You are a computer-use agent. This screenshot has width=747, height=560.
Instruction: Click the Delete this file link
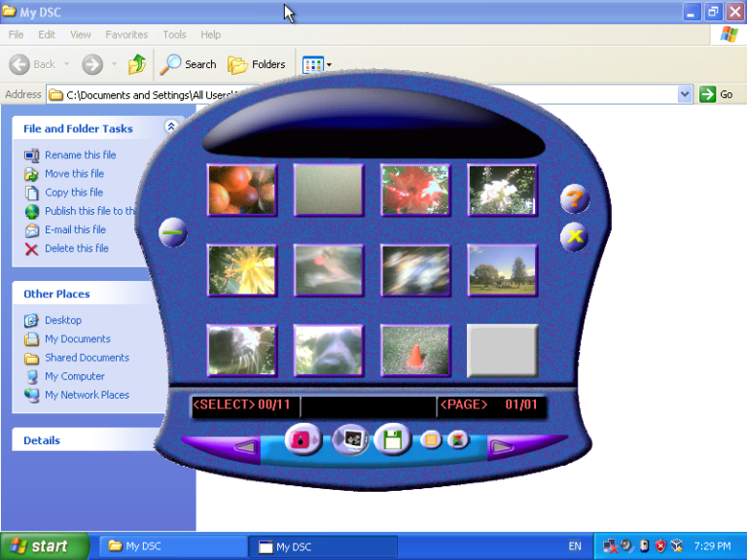tap(77, 248)
